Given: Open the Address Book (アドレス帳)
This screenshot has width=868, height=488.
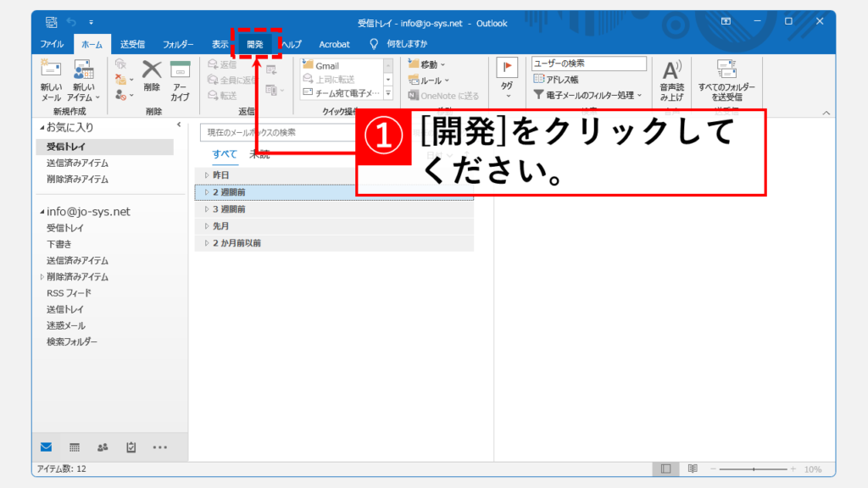Looking at the screenshot, I should (556, 79).
